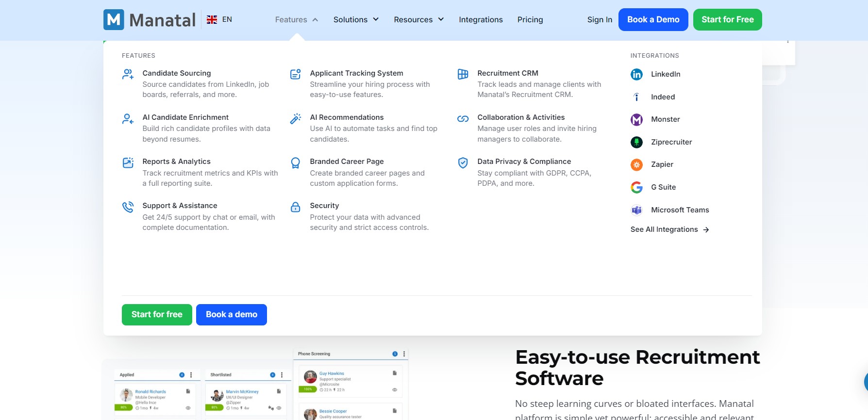Screen dimensions: 868x420
Task: Click the Bessie Cooper candidate name
Action: pos(333,411)
